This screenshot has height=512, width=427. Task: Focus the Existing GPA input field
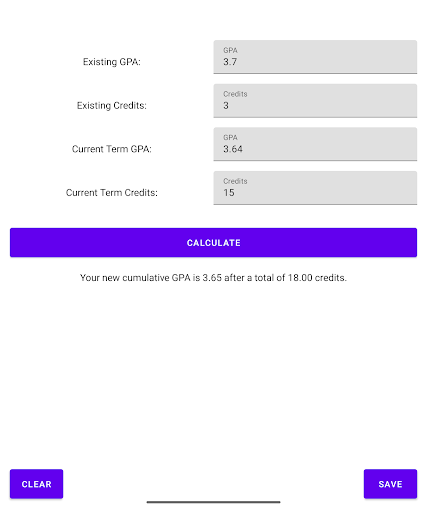(315, 57)
